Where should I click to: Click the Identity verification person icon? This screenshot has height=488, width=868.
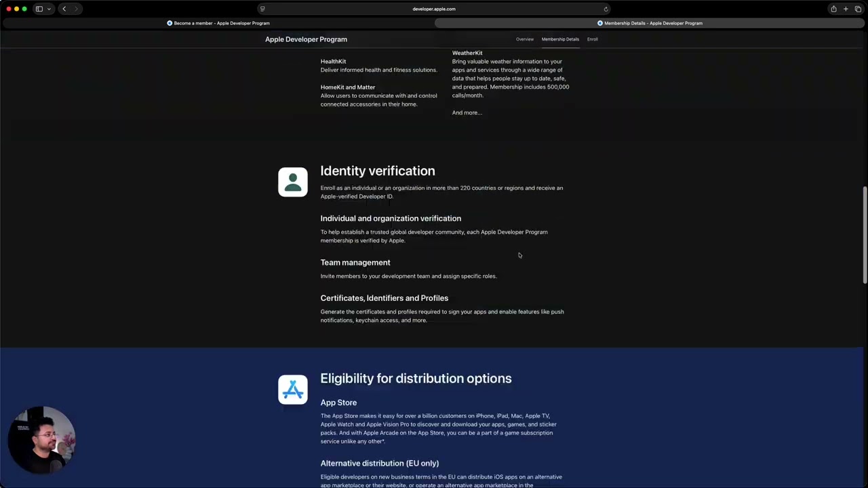pos(293,182)
